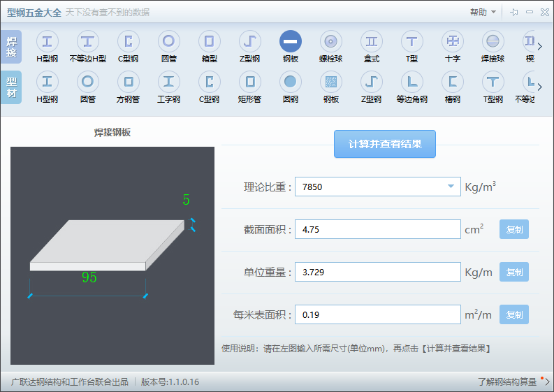The image size is (554, 392).
Task: Select the 不等边H型 welded section icon
Action: coord(87,42)
